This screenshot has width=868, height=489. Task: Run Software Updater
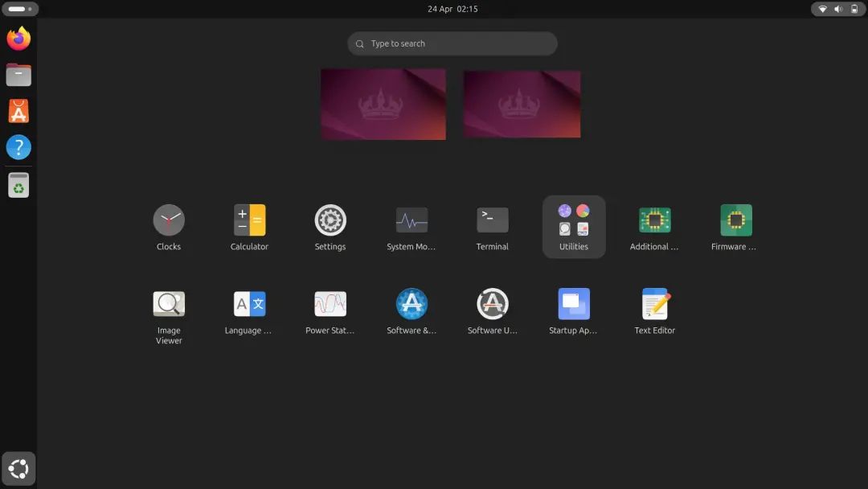(492, 303)
